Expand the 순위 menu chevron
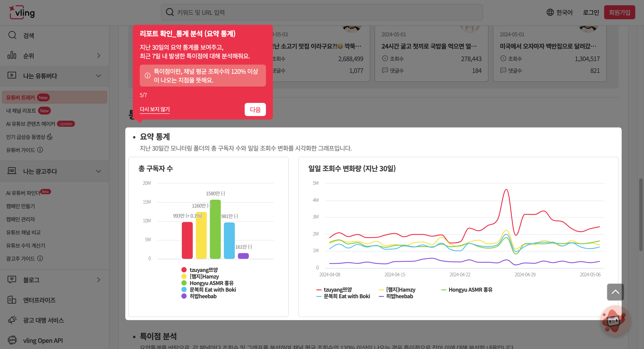This screenshot has height=349, width=644. coord(99,56)
